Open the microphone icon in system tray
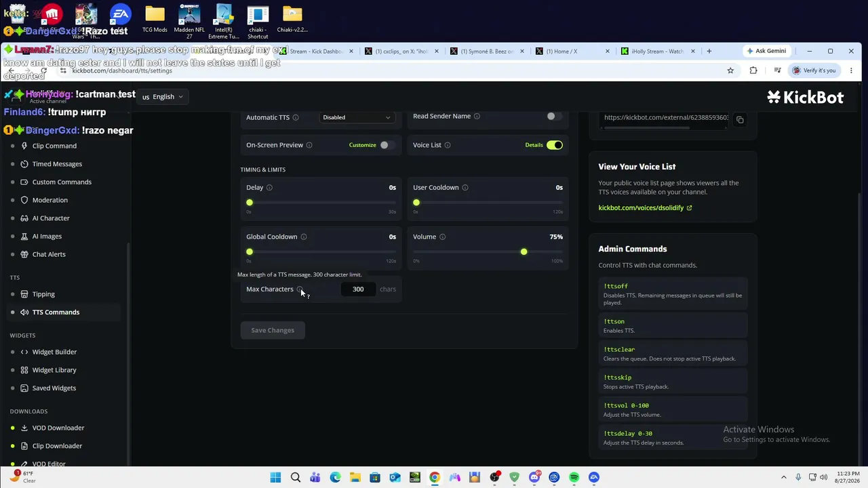 [x=798, y=477]
